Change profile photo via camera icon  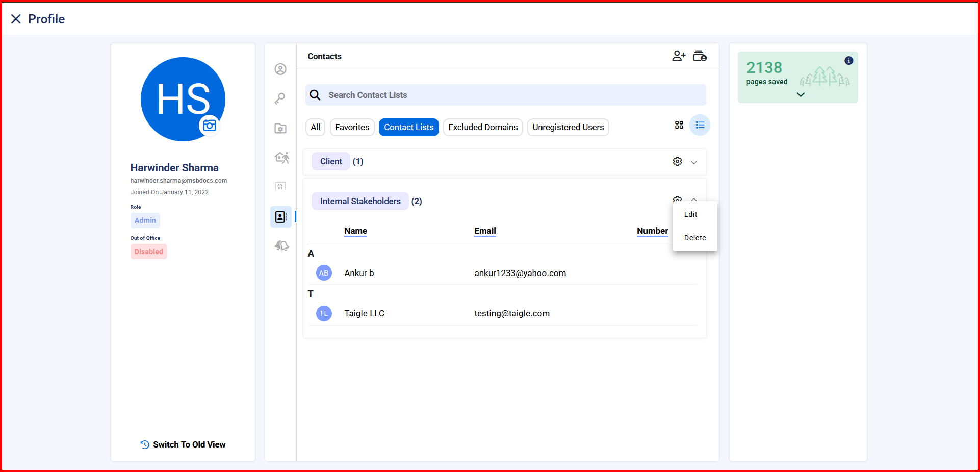(x=210, y=126)
